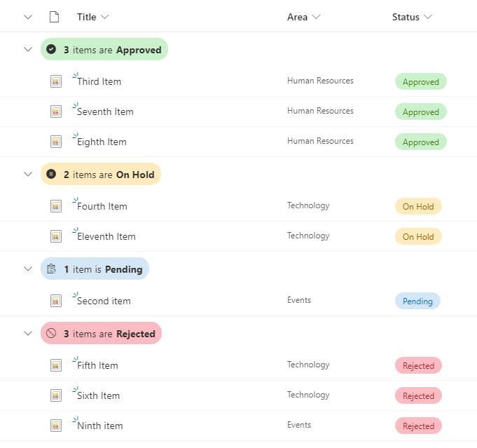Viewport: 477px width, 448px height.
Task: Collapse the Approved group
Action: click(28, 49)
